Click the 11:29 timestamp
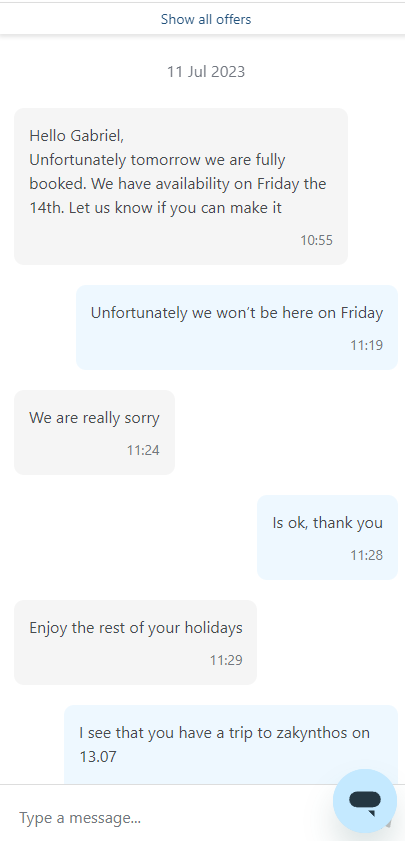 tap(226, 660)
